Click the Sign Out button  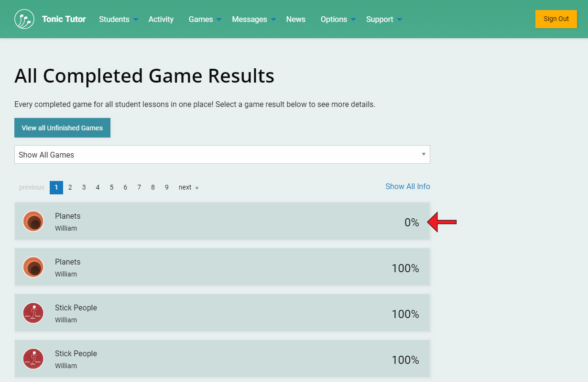coord(556,19)
